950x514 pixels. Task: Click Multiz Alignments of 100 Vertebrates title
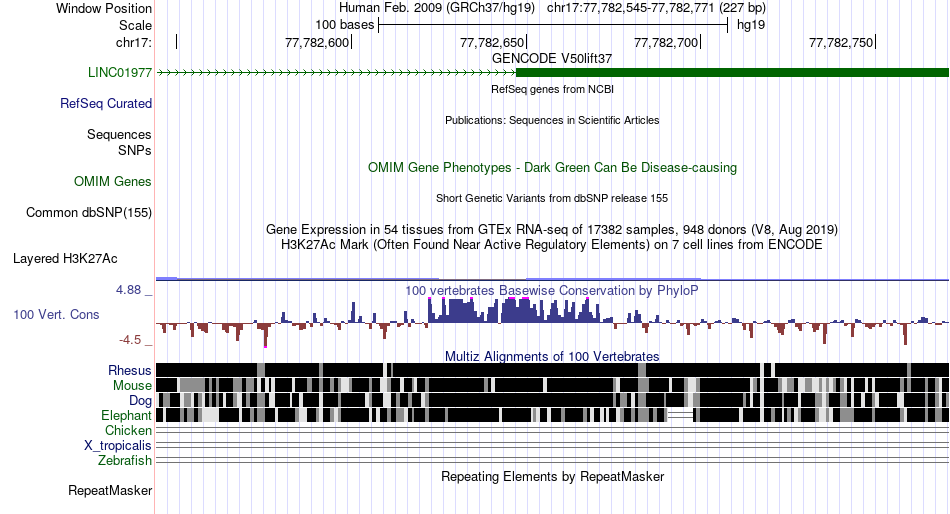pos(552,356)
